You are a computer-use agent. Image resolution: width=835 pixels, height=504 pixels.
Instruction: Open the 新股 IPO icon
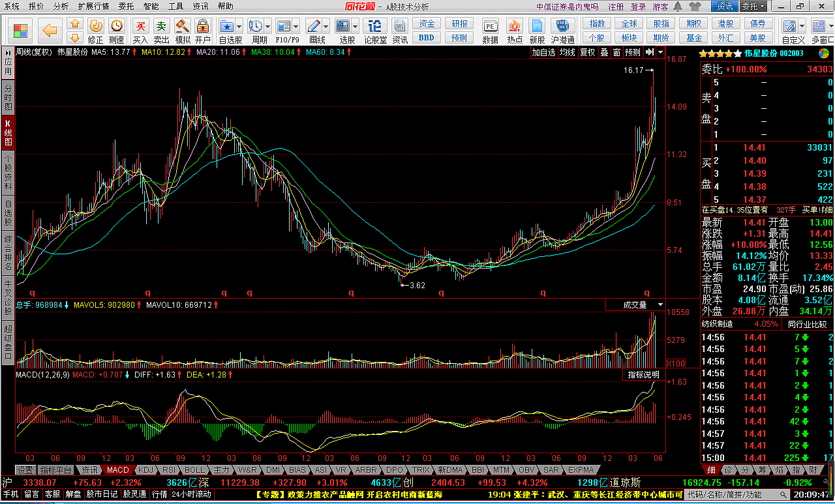537,26
